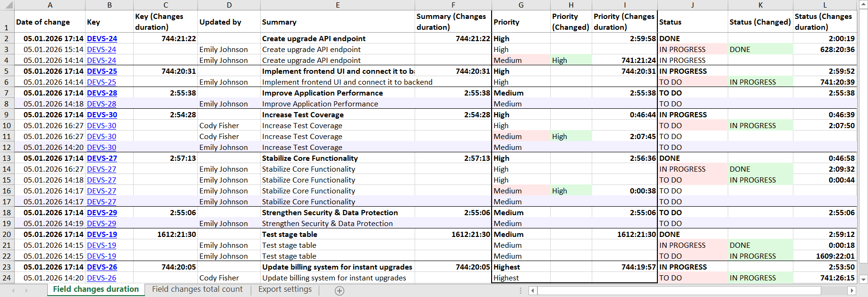Viewport: 868px width, 297px height.
Task: Select red 'Medium' priority cell in row 4
Action: [521, 61]
